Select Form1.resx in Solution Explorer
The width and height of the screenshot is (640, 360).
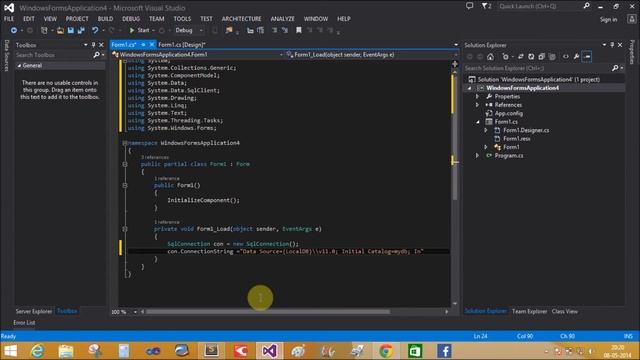[x=517, y=139]
